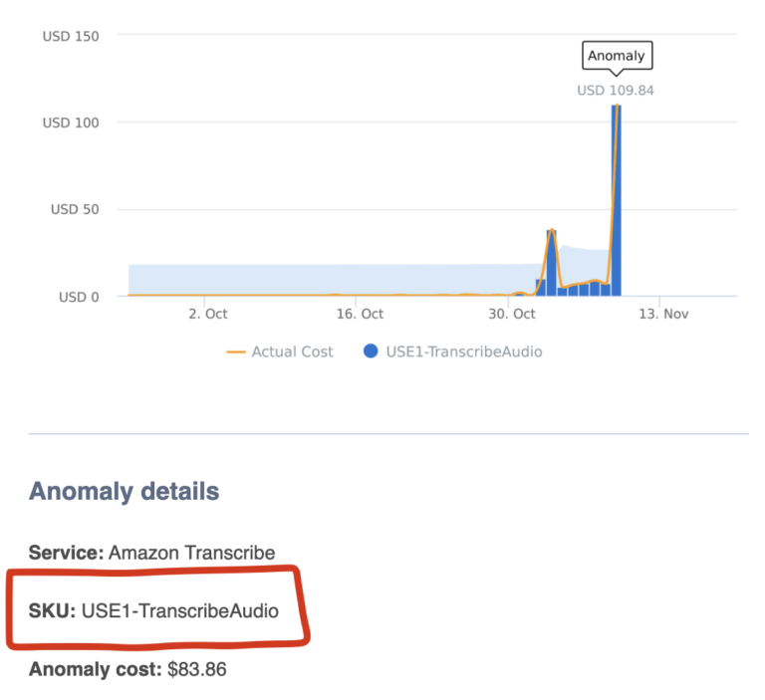Click the Anomaly tooltip label
Image resolution: width=765 pixels, height=700 pixels.
click(x=617, y=56)
